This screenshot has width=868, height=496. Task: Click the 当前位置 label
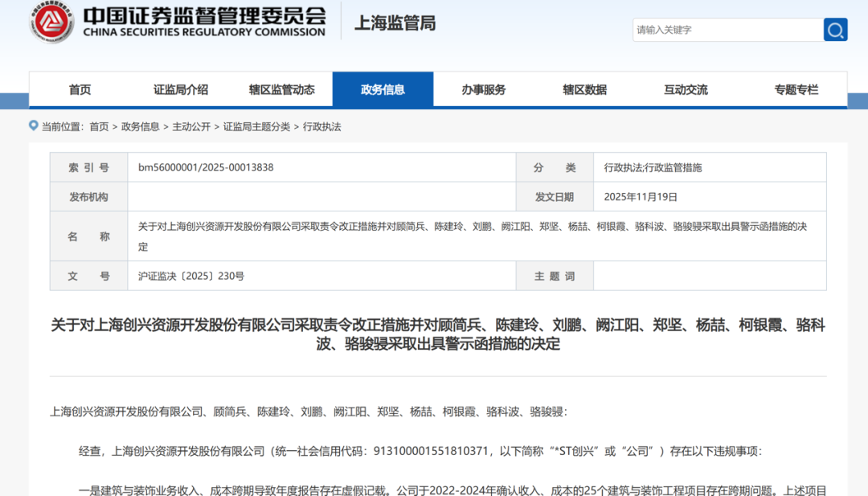(x=63, y=127)
